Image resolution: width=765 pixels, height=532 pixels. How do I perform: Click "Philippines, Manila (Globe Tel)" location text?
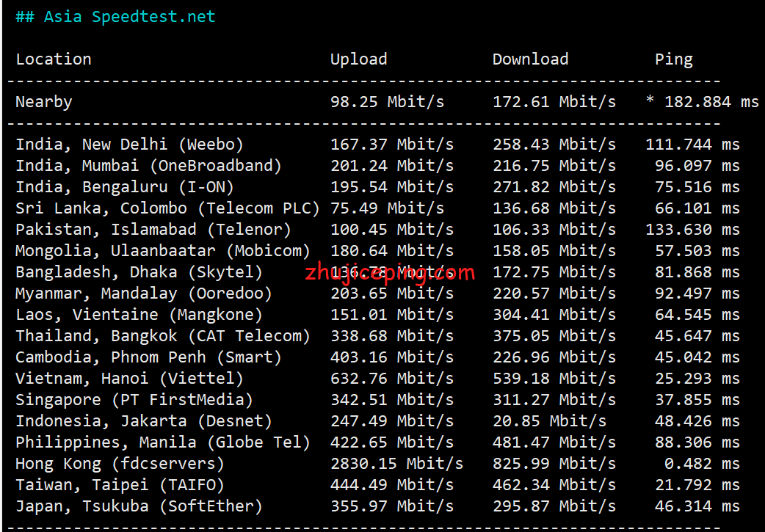pyautogui.click(x=163, y=442)
